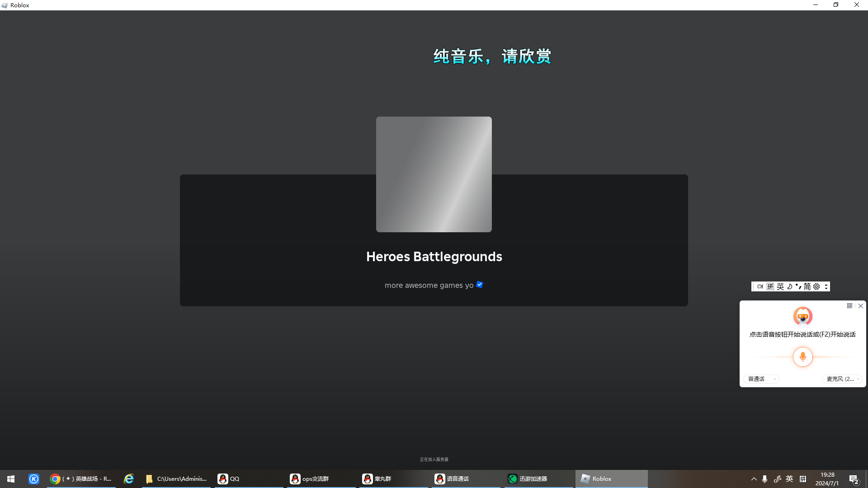Toggle 简 simplified Chinese on IME bar
Screen dimensions: 868x488
coord(807,286)
